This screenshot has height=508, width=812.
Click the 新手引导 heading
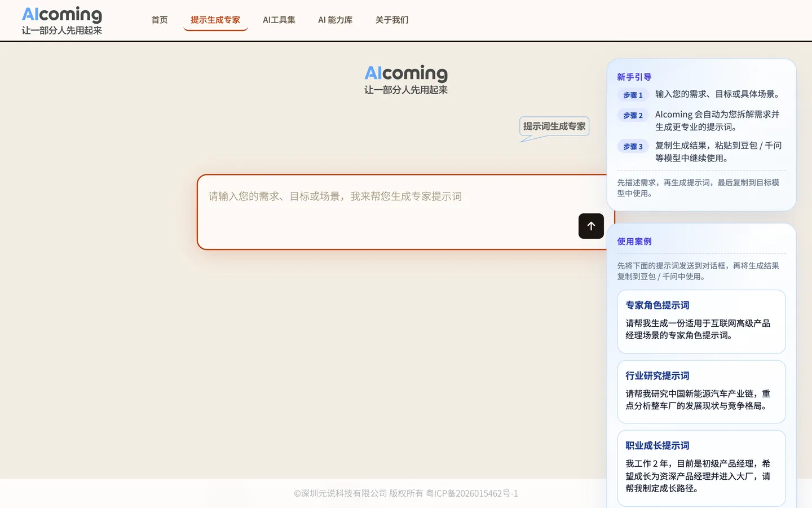[x=634, y=77]
